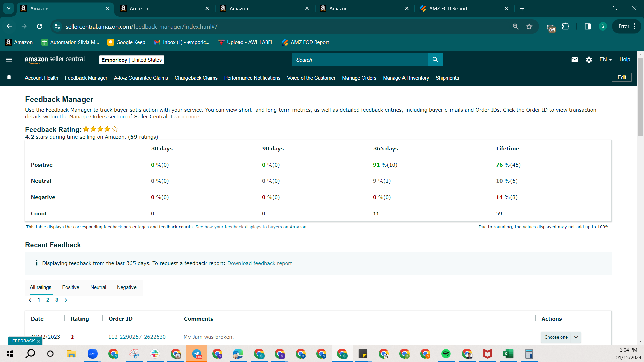644x362 pixels.
Task: Open the Seller Central hamburger menu
Action: pos(9,60)
